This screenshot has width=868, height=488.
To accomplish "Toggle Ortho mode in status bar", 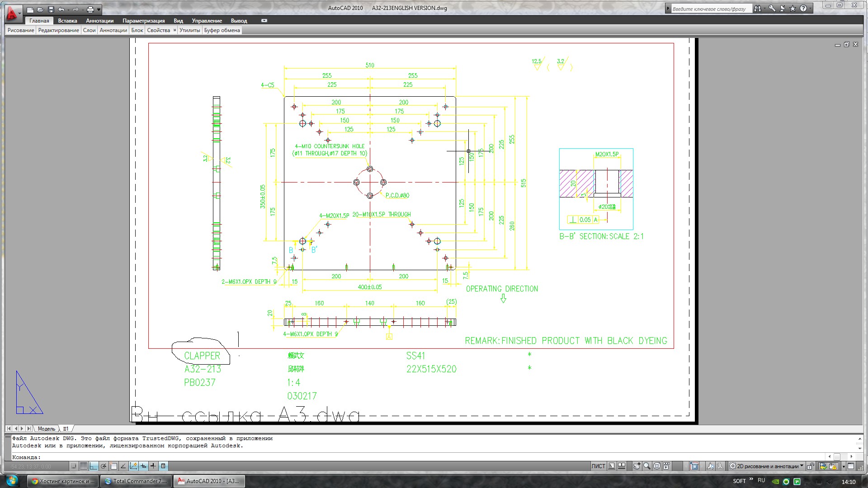I will pyautogui.click(x=94, y=466).
